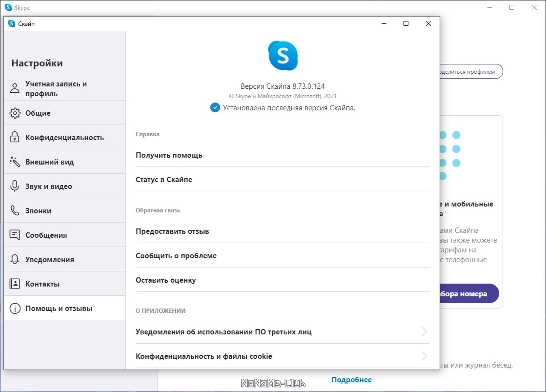Open the Уведомления settings tab
Screen dimensions: 546x392
click(x=65, y=259)
